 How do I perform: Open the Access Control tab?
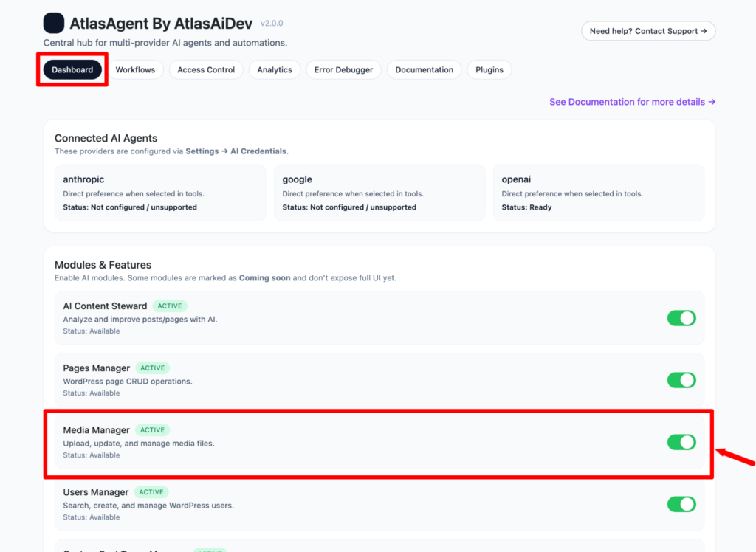[206, 69]
